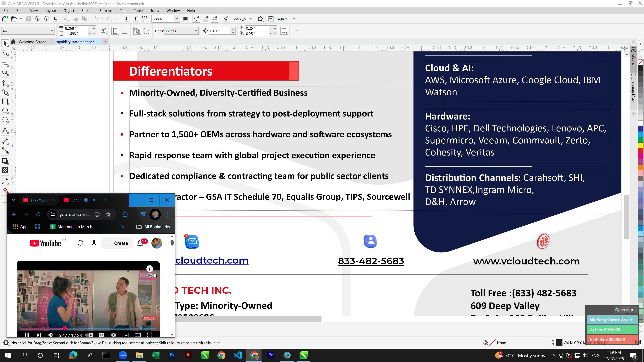
Task: Expand the Launch dropdown arrow
Action: 294,19
